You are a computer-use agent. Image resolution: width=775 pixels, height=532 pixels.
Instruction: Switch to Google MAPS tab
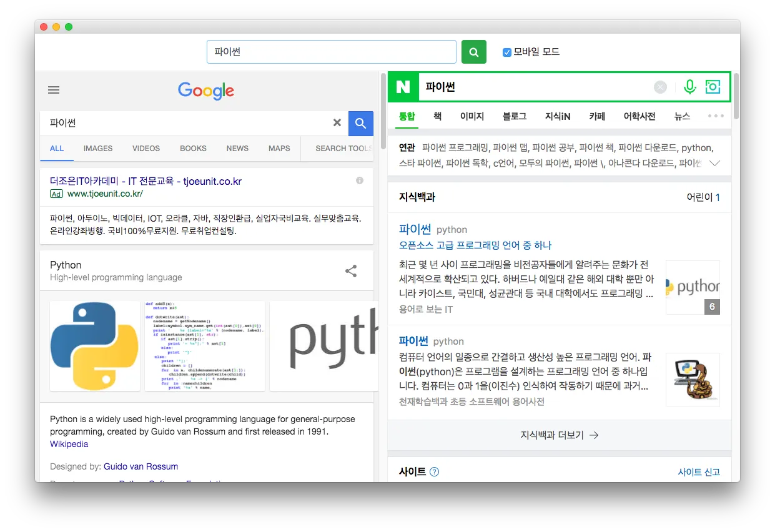click(x=279, y=149)
